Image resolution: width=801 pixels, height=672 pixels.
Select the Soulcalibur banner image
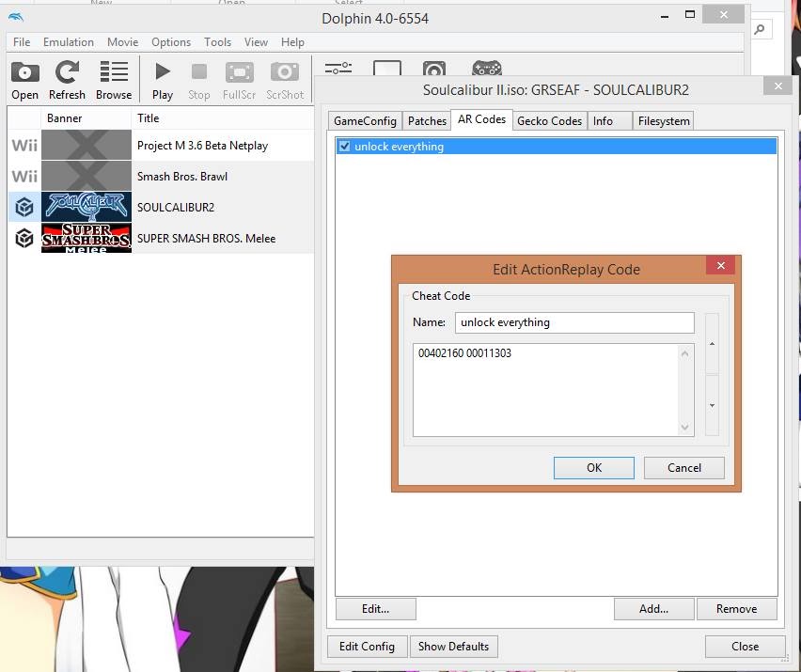coord(86,207)
